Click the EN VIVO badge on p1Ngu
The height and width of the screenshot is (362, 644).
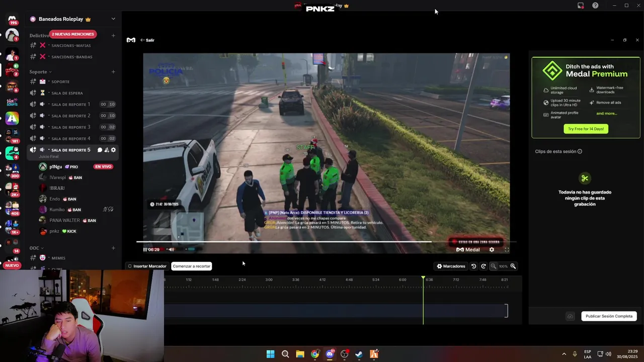coord(103,167)
